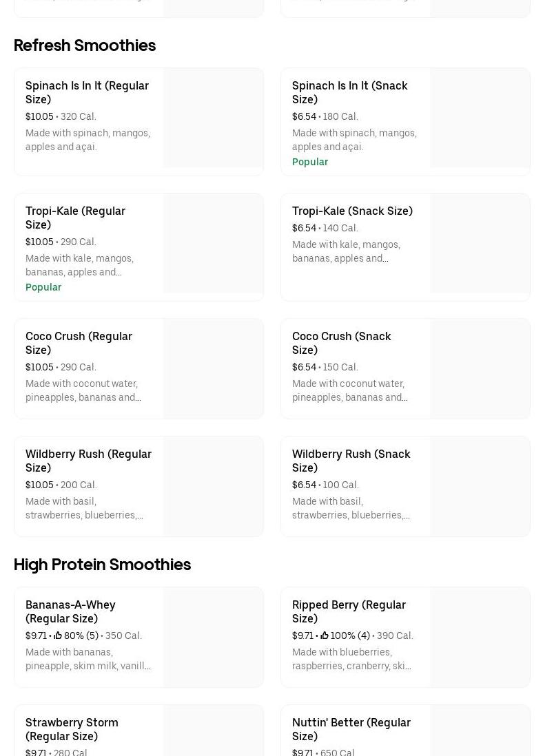Open Bananas-A-Whey (Regular Size) item title

pyautogui.click(x=70, y=611)
